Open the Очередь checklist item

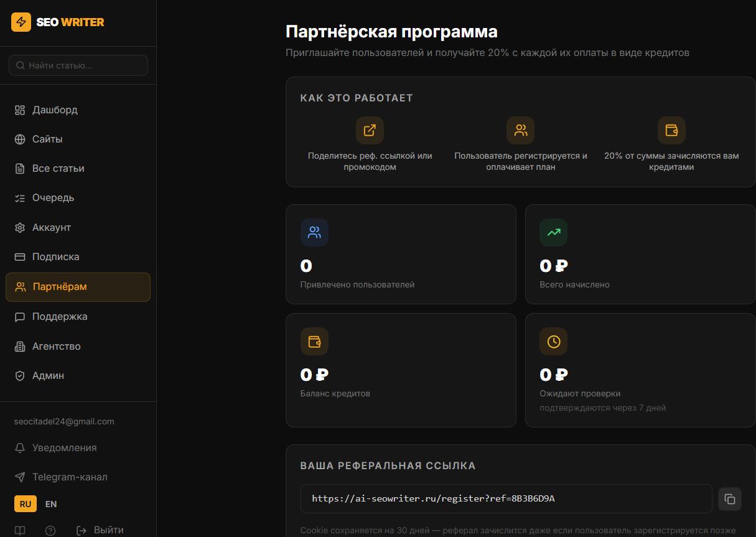pos(78,198)
